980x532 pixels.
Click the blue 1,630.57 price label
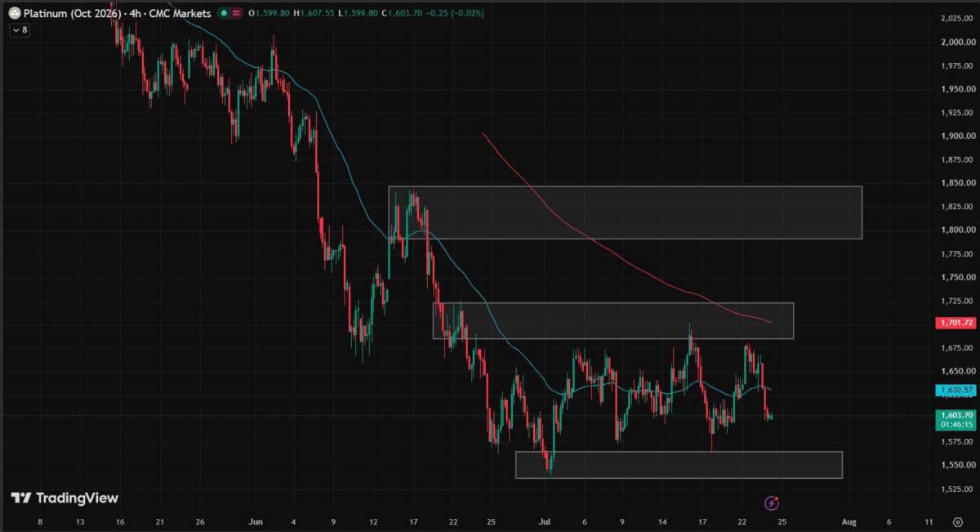(957, 391)
